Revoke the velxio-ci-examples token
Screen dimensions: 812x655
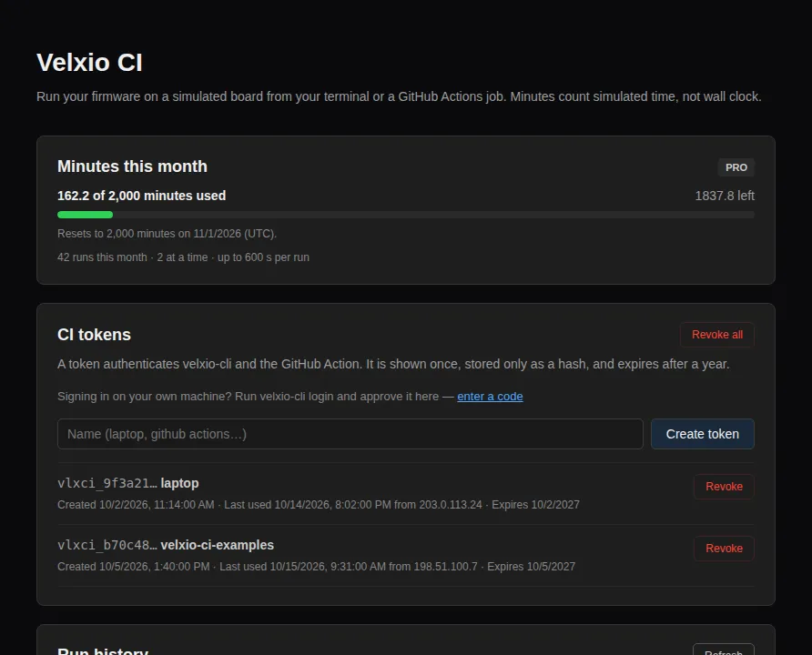coord(724,549)
